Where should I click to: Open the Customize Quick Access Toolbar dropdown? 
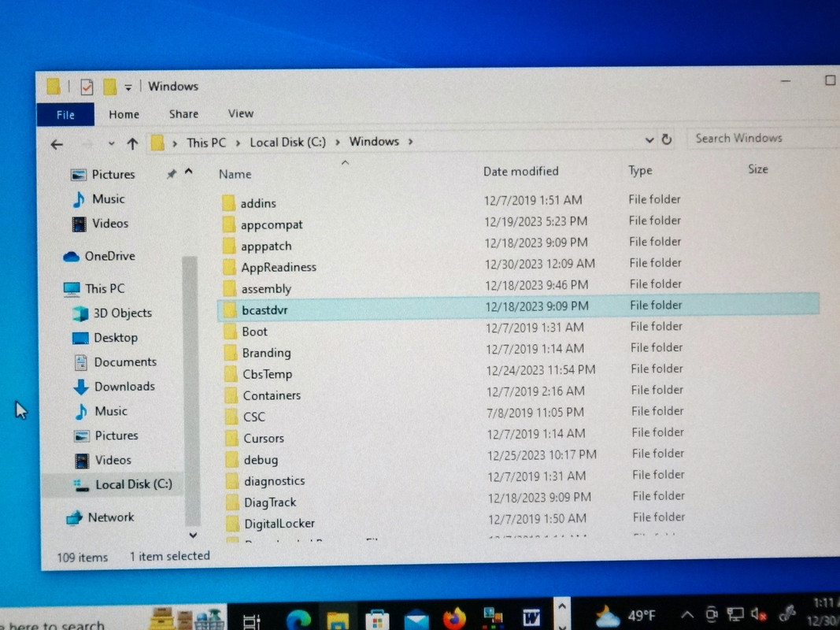128,87
